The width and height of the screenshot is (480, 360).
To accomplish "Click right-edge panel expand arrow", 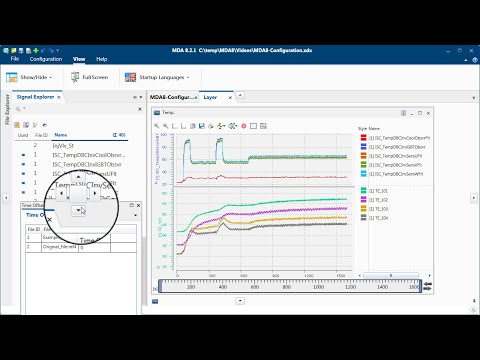I will [x=474, y=198].
